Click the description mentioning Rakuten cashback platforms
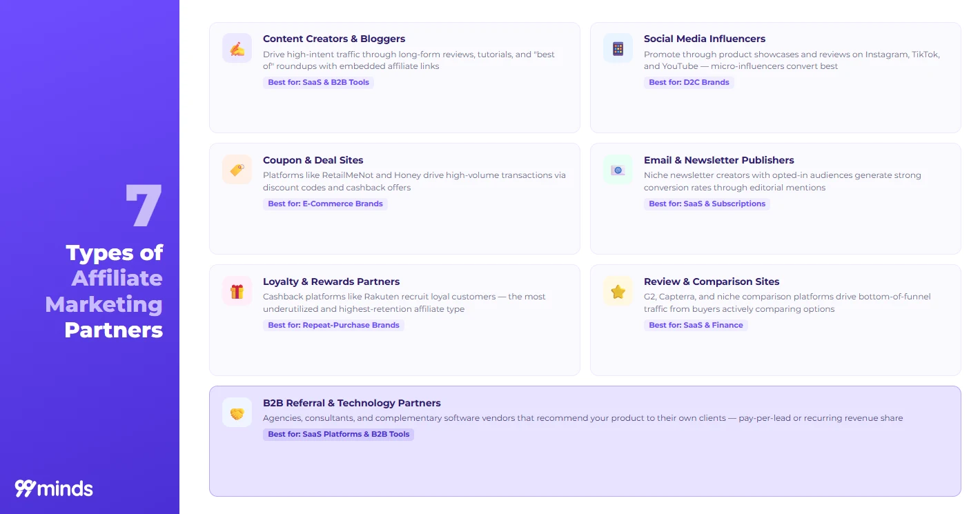 [x=404, y=303]
